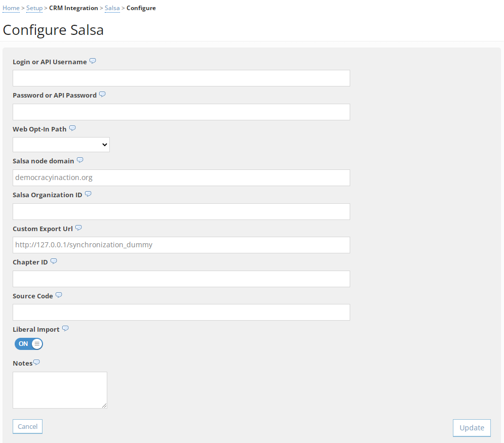Cancel the Salsa configuration

27,426
